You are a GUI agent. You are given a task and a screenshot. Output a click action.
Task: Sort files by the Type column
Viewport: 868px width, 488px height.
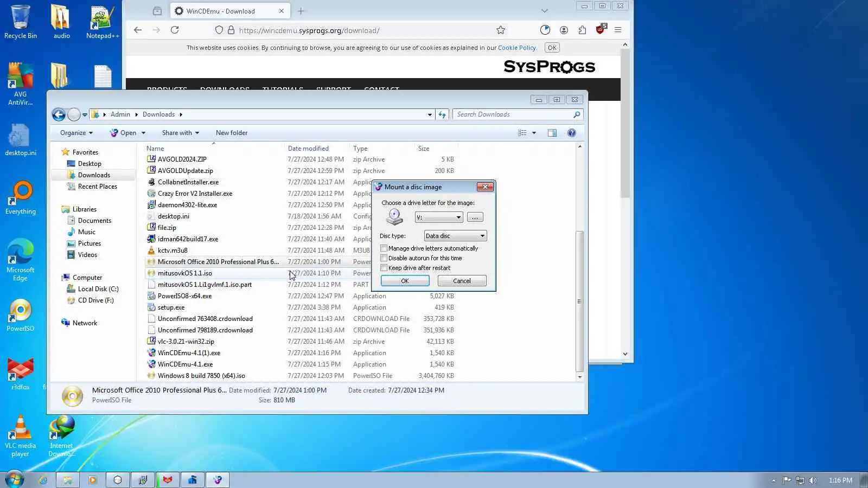click(x=382, y=149)
